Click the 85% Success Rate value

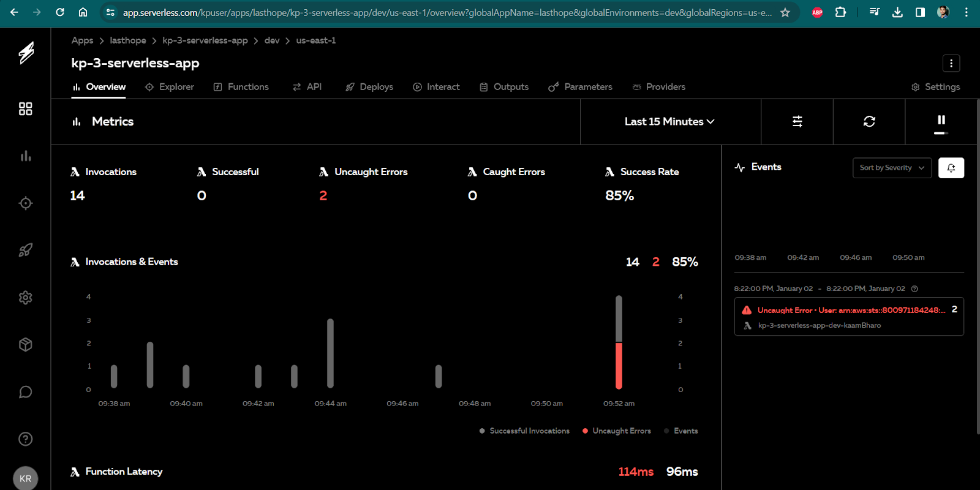coord(619,196)
